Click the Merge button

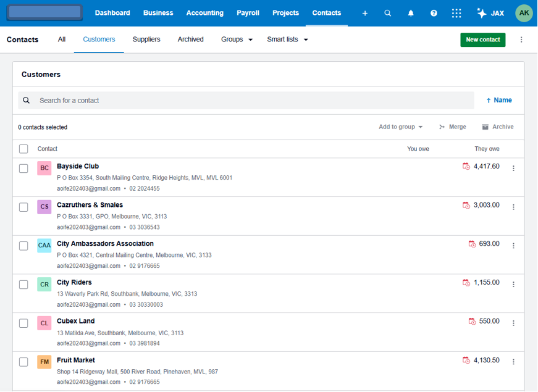pos(452,127)
